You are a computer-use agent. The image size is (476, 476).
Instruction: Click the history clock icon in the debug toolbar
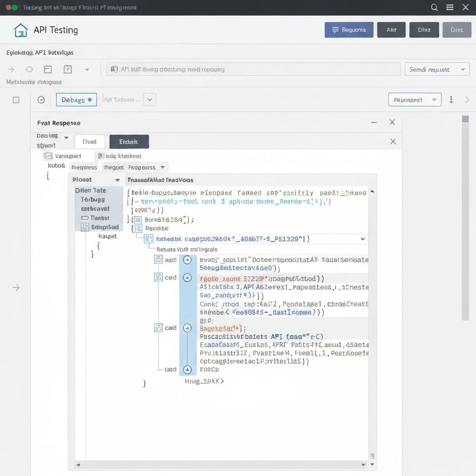point(41,99)
